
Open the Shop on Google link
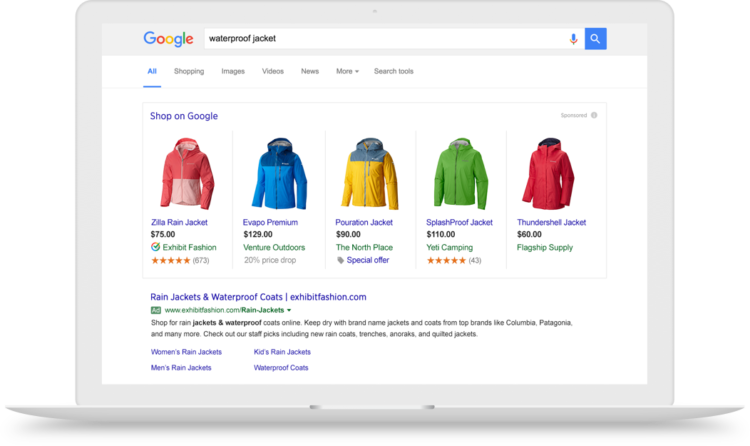(x=184, y=116)
